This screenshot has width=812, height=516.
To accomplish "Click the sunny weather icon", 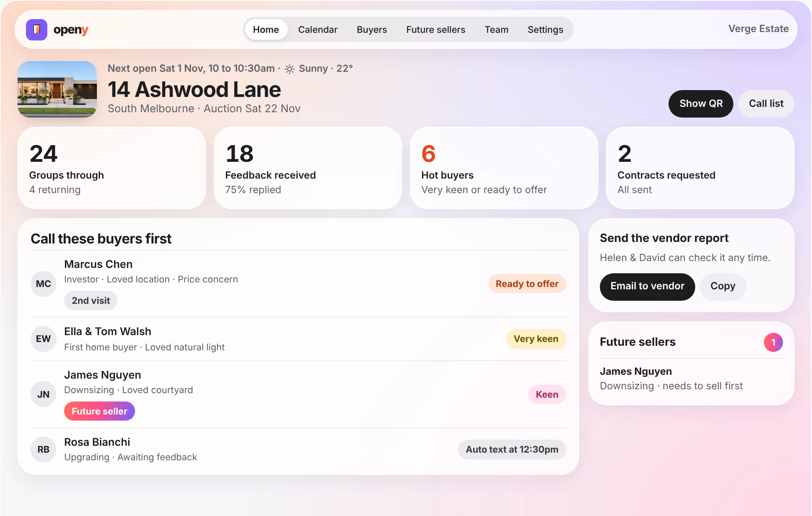I will coord(290,69).
